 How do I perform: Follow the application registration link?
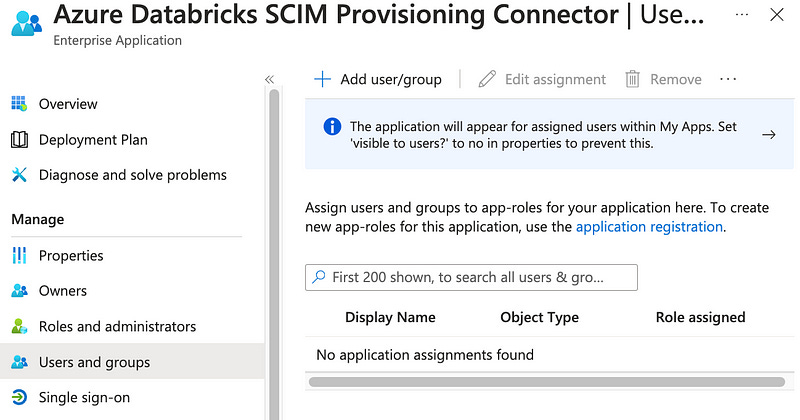point(649,227)
